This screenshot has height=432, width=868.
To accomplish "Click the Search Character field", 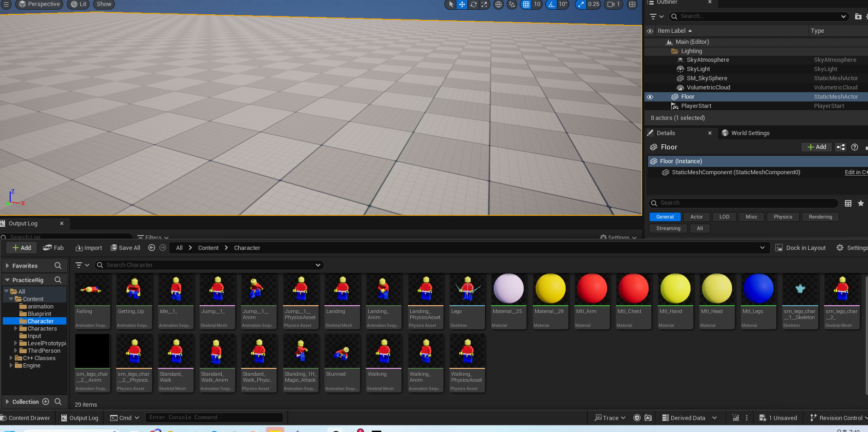I will [209, 265].
